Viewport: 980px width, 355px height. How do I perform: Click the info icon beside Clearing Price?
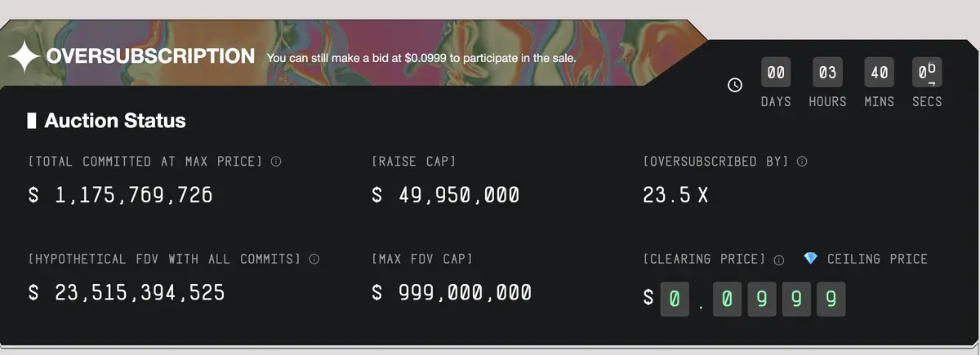click(779, 260)
